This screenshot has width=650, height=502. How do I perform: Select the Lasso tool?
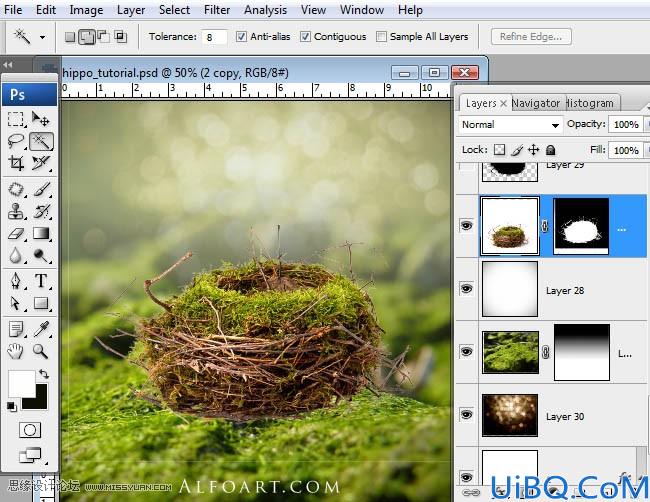(16, 141)
